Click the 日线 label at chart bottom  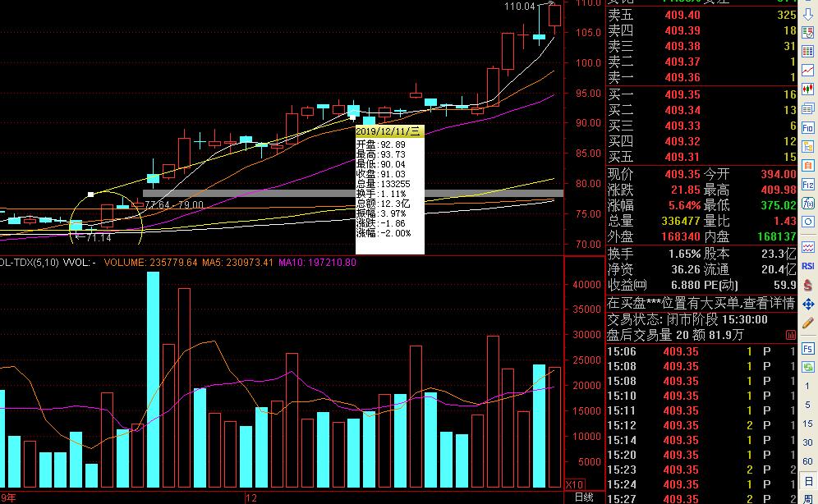pyautogui.click(x=584, y=497)
